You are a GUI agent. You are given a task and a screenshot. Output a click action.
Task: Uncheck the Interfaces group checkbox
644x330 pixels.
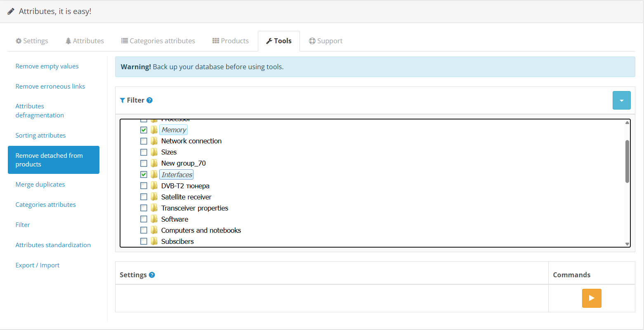click(x=144, y=175)
